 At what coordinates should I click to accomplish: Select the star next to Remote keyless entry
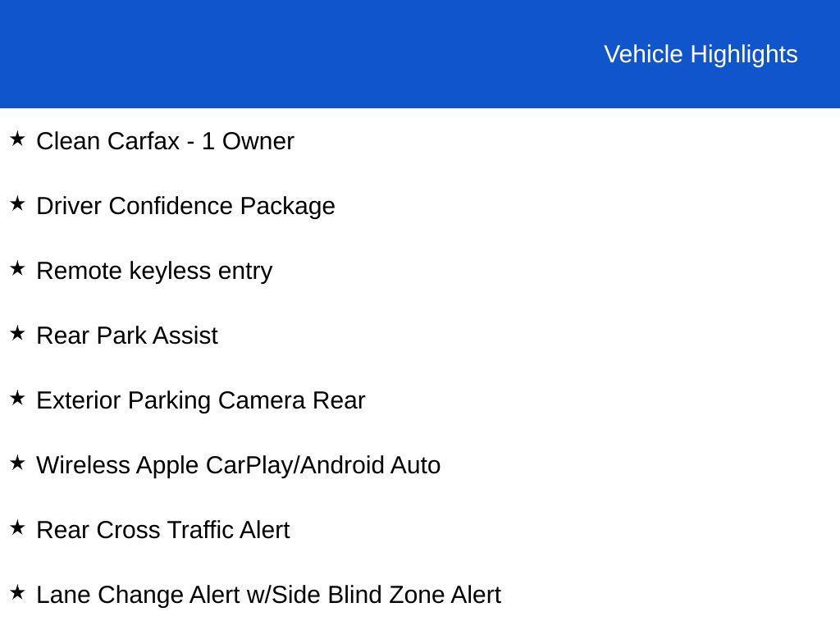[17, 268]
